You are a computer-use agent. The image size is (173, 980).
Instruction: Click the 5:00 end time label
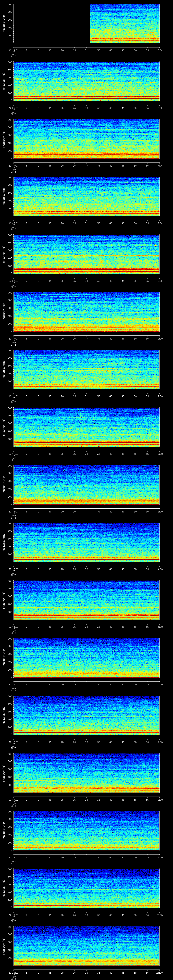(x=160, y=50)
